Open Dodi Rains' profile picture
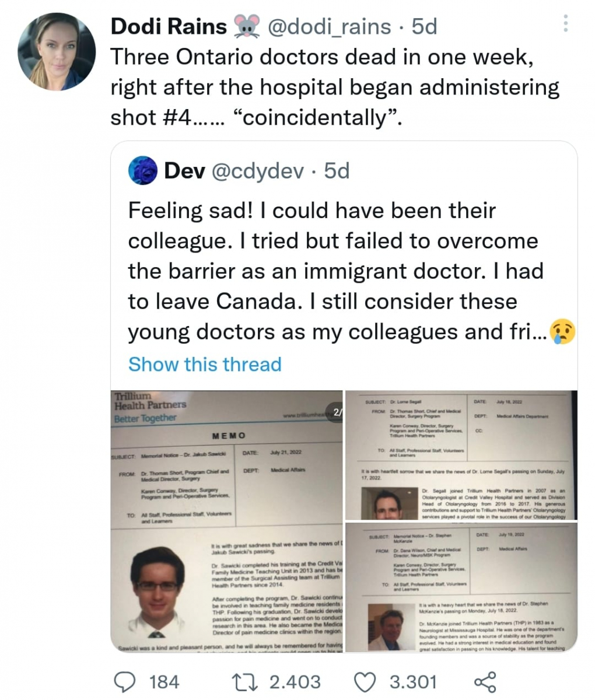Viewport: 595px width, 700px height. click(x=56, y=51)
